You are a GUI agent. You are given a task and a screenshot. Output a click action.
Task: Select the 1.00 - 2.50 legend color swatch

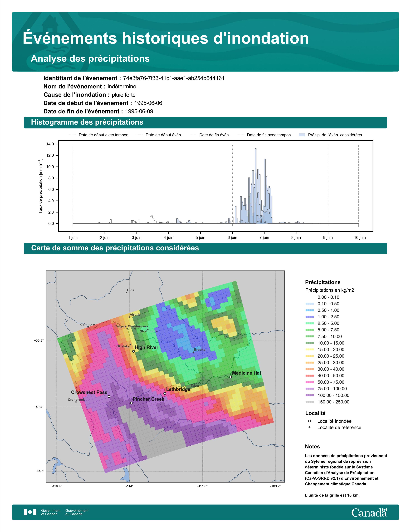[x=309, y=317]
